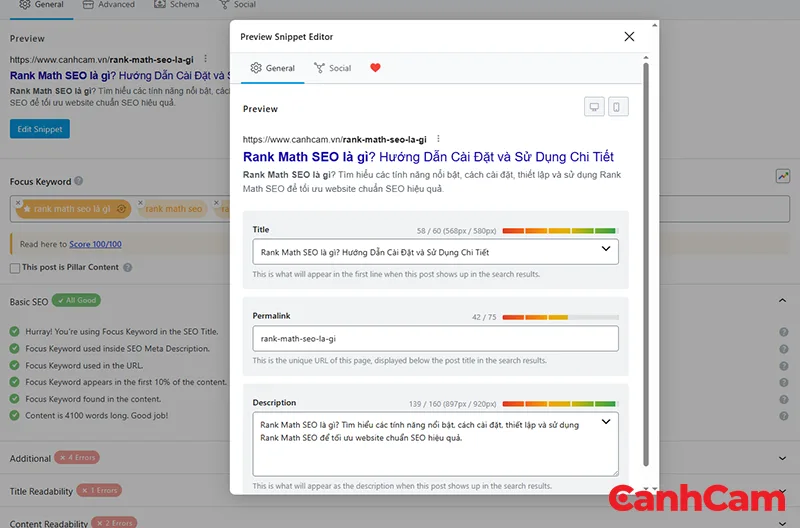Click the Edit Snippet button
Image resolution: width=800 pixels, height=528 pixels.
click(40, 129)
